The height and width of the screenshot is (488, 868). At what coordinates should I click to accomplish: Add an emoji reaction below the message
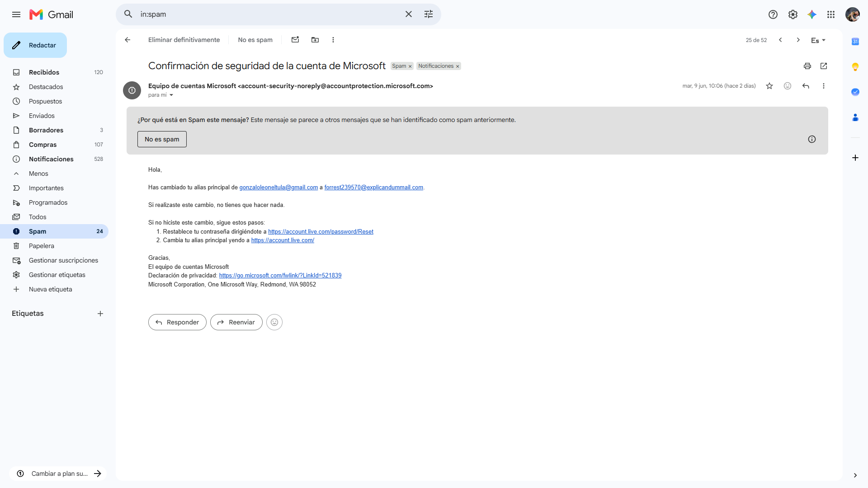[x=274, y=322]
